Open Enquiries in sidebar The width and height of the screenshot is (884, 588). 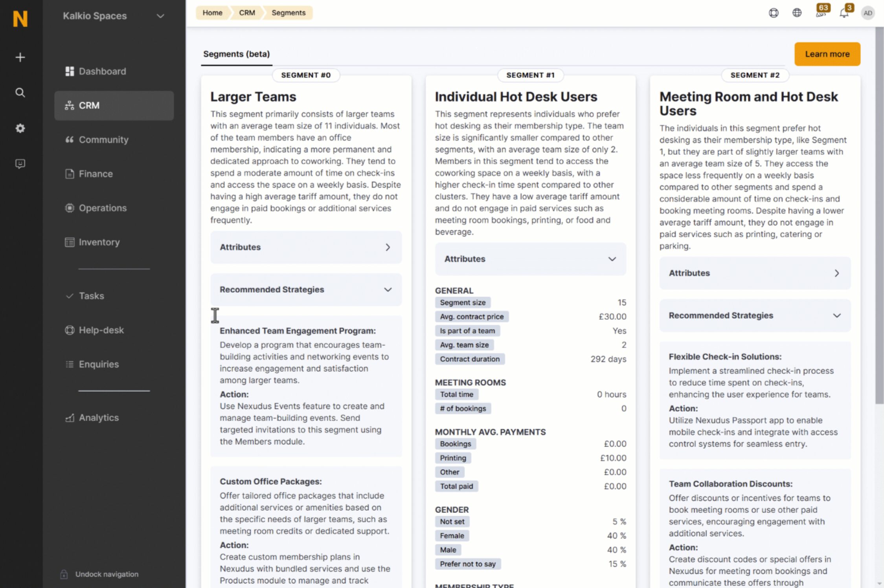pos(99,364)
